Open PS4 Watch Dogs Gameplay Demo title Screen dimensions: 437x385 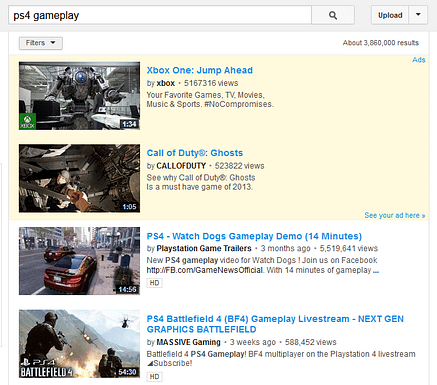[254, 236]
